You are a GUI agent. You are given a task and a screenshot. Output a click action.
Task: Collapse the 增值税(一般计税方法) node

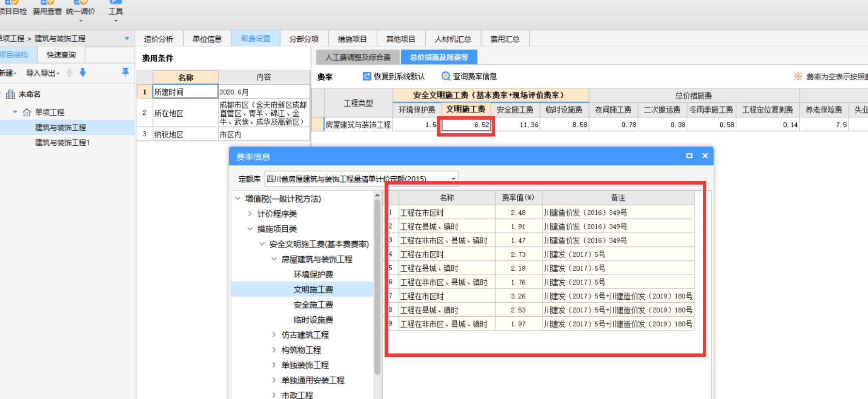(x=238, y=199)
